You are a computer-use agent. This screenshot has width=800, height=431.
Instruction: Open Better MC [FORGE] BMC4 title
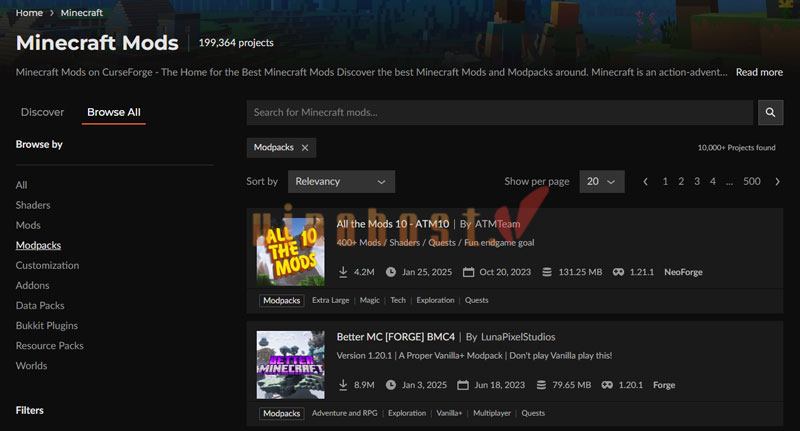pos(395,337)
